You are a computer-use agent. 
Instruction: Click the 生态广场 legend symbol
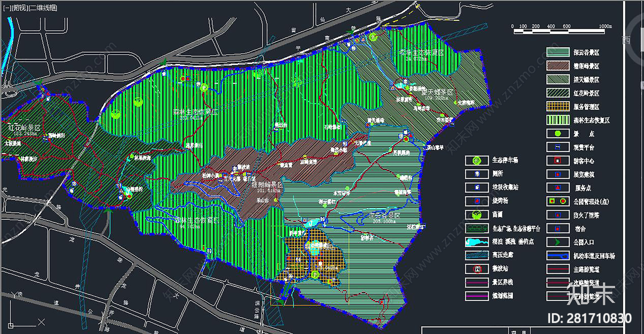[477, 228]
